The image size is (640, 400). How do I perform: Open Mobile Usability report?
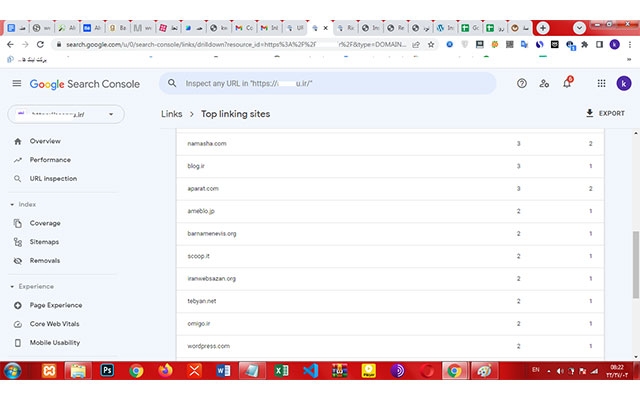pos(55,343)
